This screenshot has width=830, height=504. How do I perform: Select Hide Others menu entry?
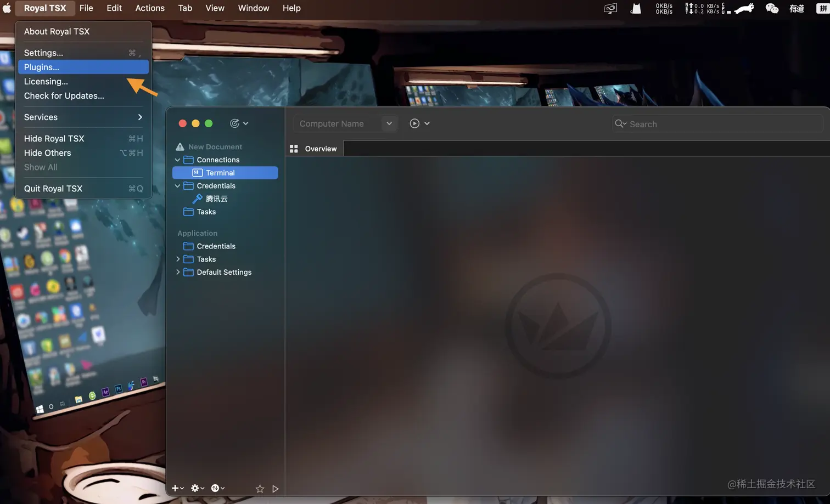(x=83, y=152)
